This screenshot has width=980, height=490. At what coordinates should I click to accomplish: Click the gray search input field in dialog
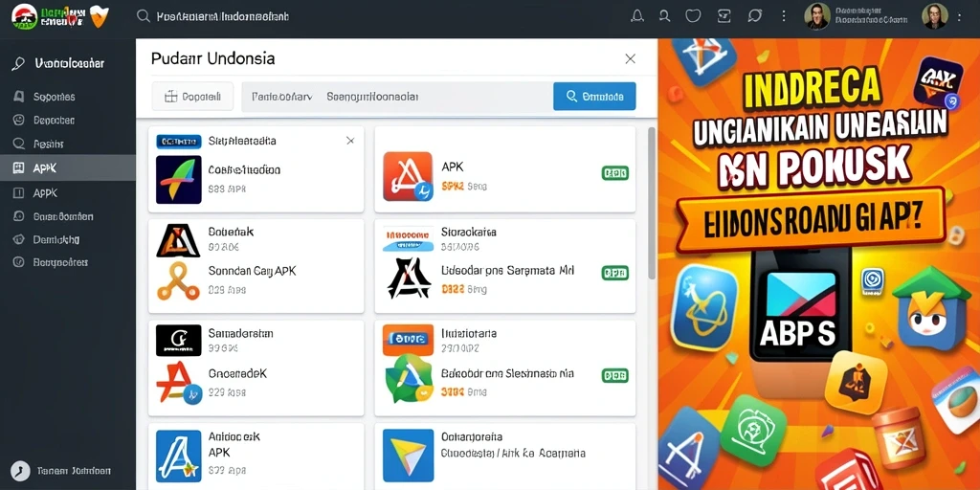pos(397,97)
